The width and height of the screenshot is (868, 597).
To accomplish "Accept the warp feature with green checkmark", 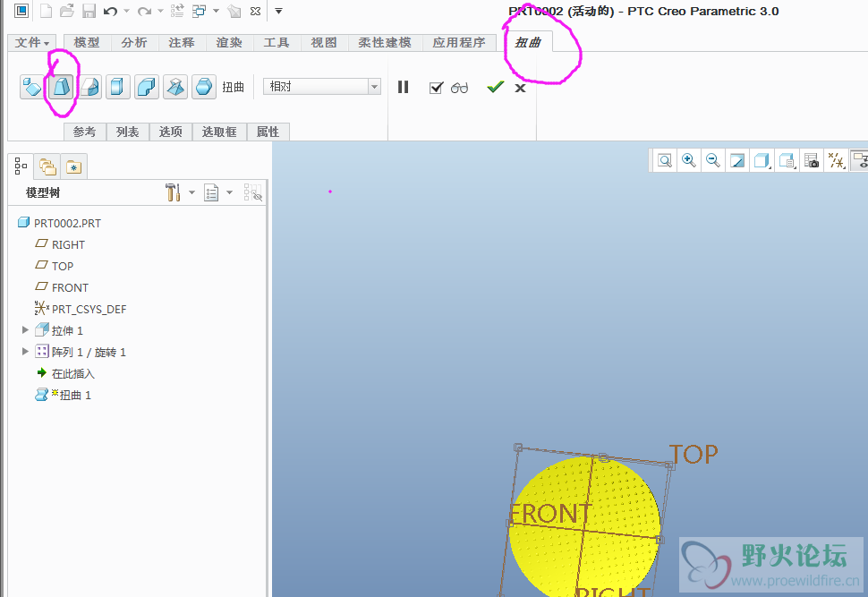I will [496, 87].
